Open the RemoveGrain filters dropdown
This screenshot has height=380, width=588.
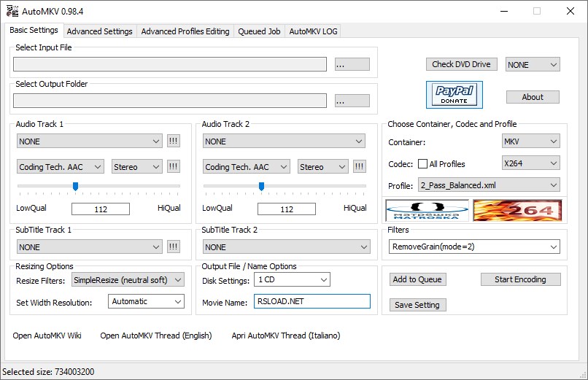click(x=474, y=247)
